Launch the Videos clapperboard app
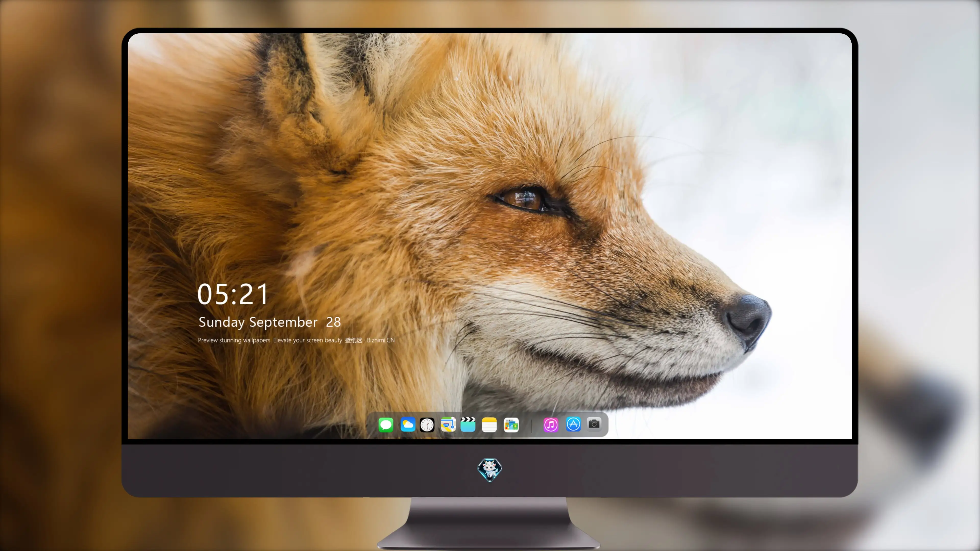 (468, 425)
